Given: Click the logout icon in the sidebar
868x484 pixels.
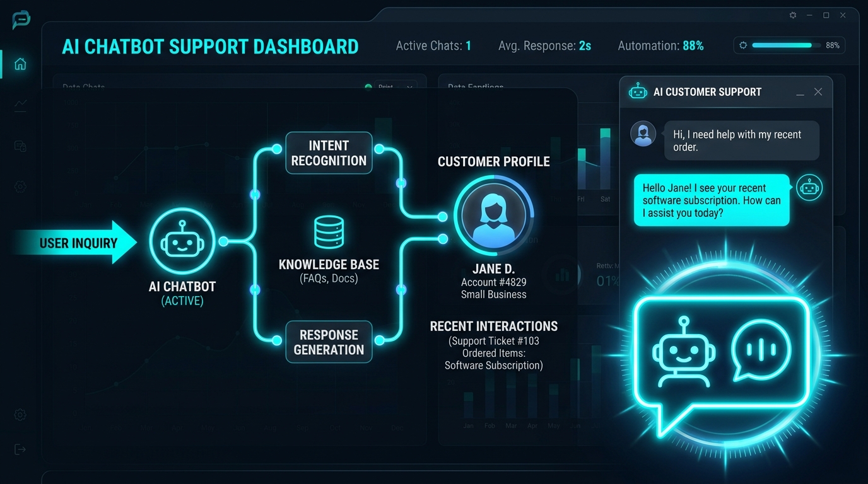Looking at the screenshot, I should 20,449.
